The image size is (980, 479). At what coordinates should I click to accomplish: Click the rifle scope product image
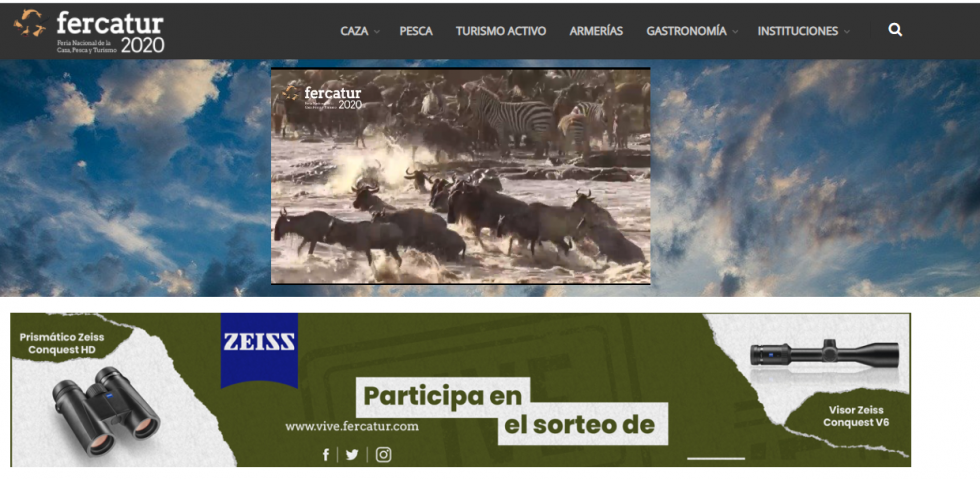824,354
